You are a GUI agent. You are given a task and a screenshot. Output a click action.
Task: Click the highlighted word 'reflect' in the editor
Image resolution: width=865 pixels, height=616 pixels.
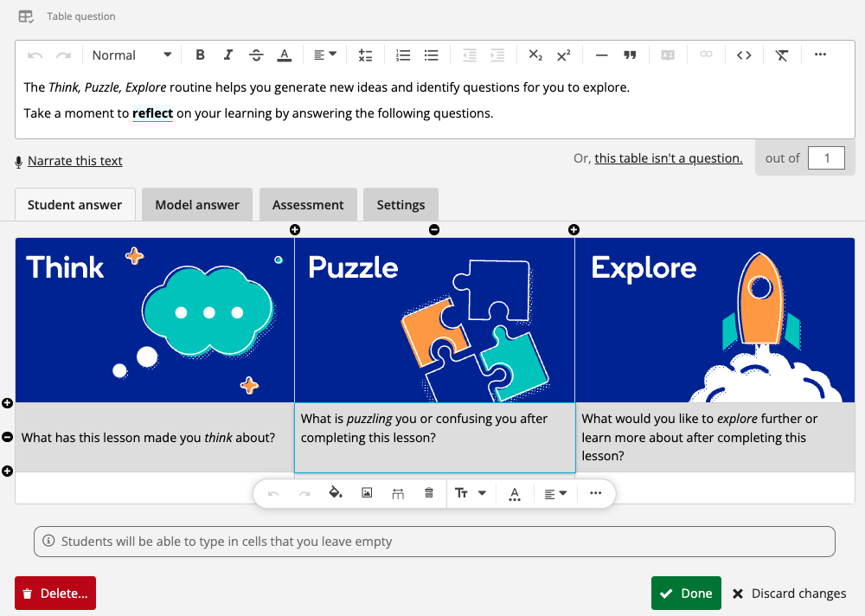[x=153, y=113]
